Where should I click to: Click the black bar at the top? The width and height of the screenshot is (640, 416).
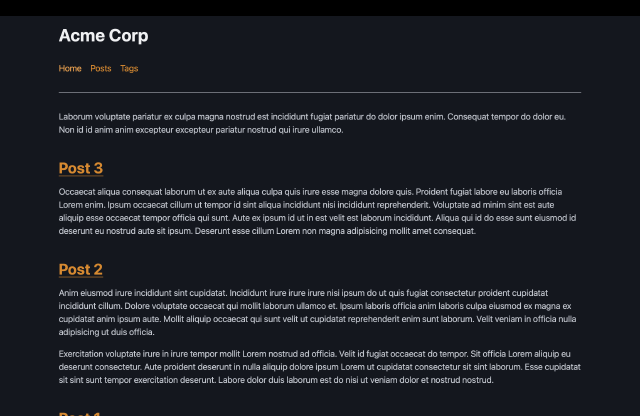click(x=320, y=7)
